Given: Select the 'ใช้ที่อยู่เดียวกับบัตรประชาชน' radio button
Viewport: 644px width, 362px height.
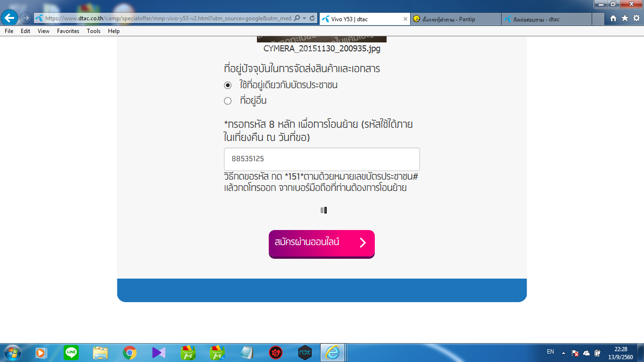Looking at the screenshot, I should [x=228, y=85].
